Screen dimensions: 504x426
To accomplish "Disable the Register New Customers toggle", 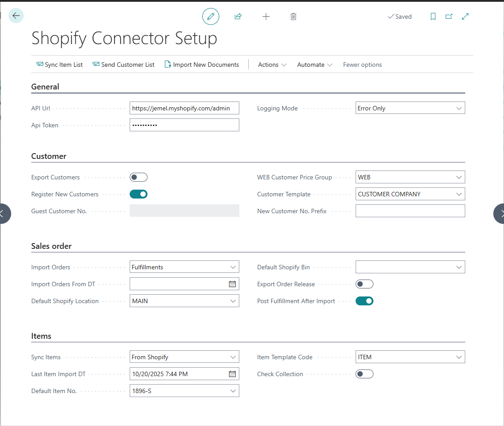I will (139, 194).
